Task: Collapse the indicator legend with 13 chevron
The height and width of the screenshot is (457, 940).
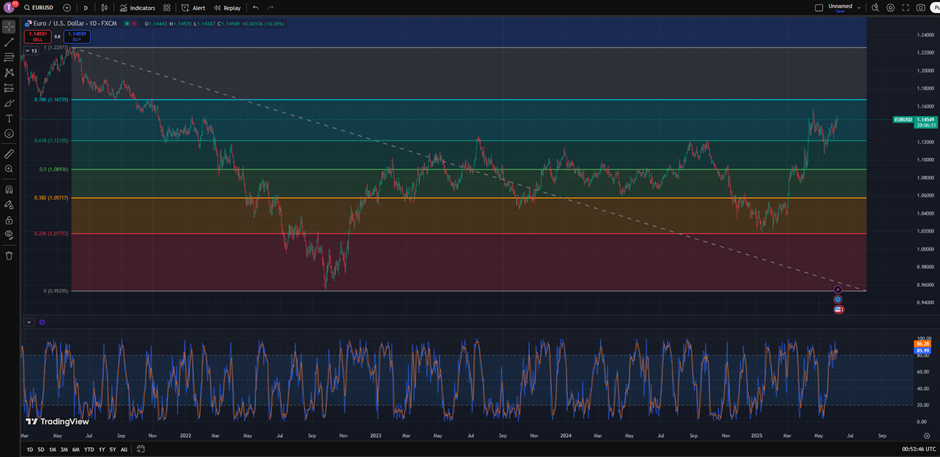Action: (30, 50)
